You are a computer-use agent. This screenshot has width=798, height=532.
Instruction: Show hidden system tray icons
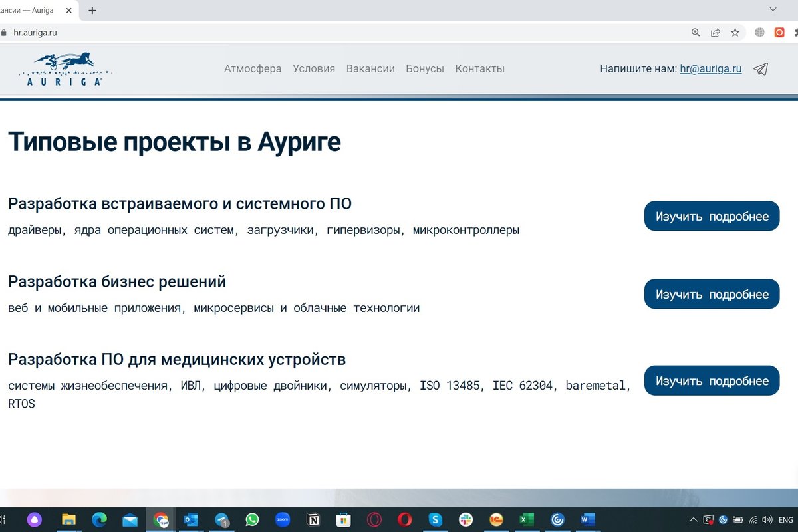(694, 520)
